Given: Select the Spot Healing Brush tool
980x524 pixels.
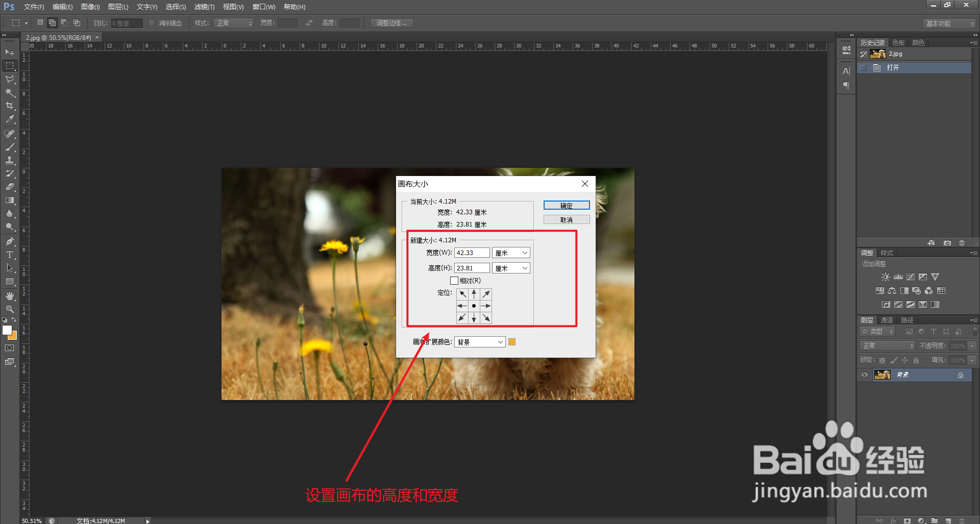Looking at the screenshot, I should click(10, 134).
